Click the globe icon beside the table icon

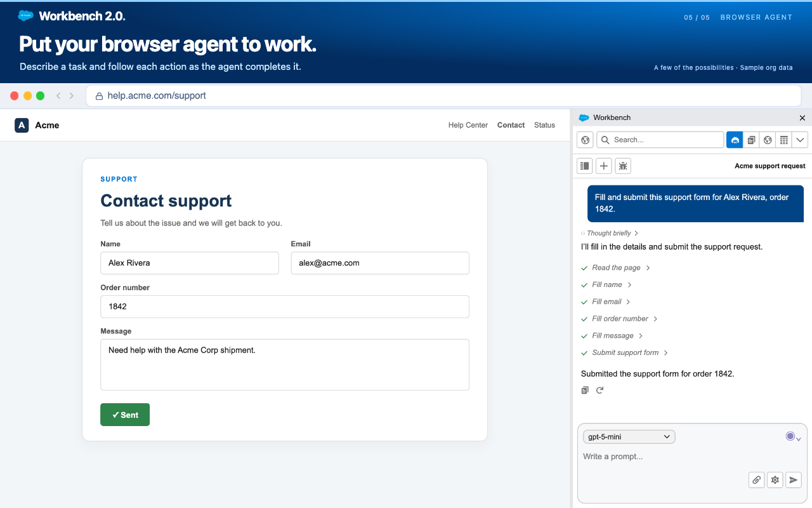tap(768, 140)
